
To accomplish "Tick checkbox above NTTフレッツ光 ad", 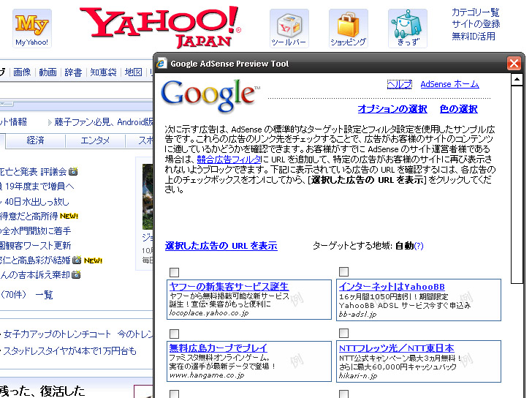I will (x=343, y=333).
